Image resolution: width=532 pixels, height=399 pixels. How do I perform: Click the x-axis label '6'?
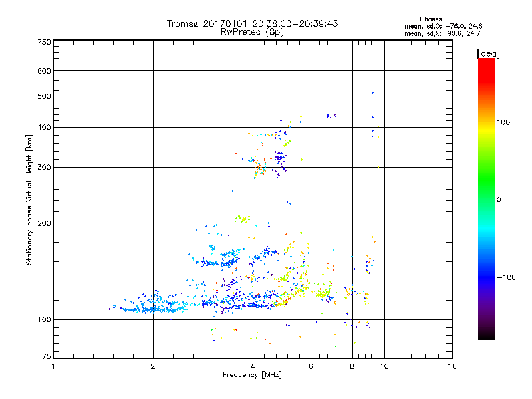coord(311,366)
